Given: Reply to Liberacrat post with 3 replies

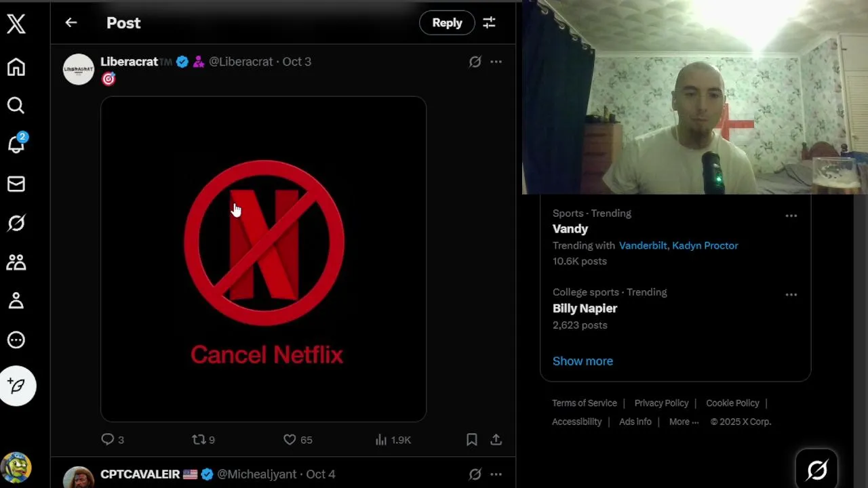Looking at the screenshot, I should coord(113,440).
